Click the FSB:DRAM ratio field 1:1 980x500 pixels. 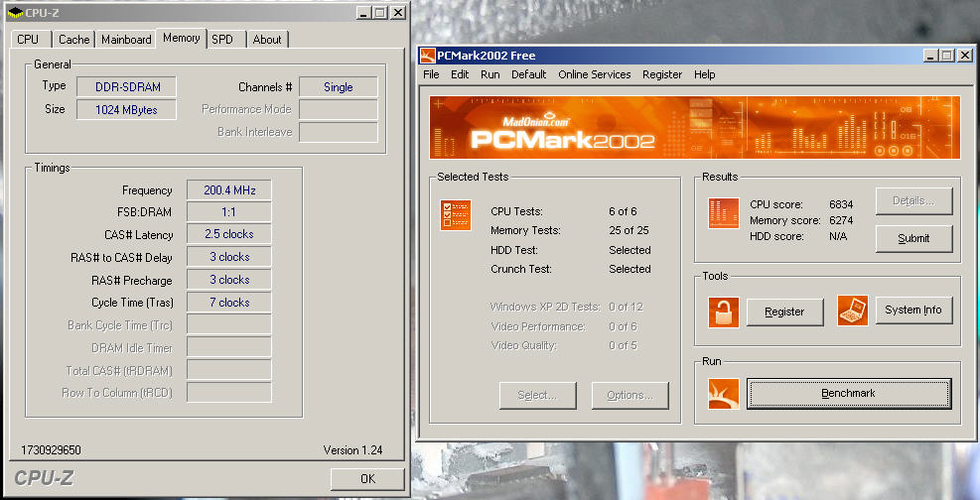coord(228,212)
